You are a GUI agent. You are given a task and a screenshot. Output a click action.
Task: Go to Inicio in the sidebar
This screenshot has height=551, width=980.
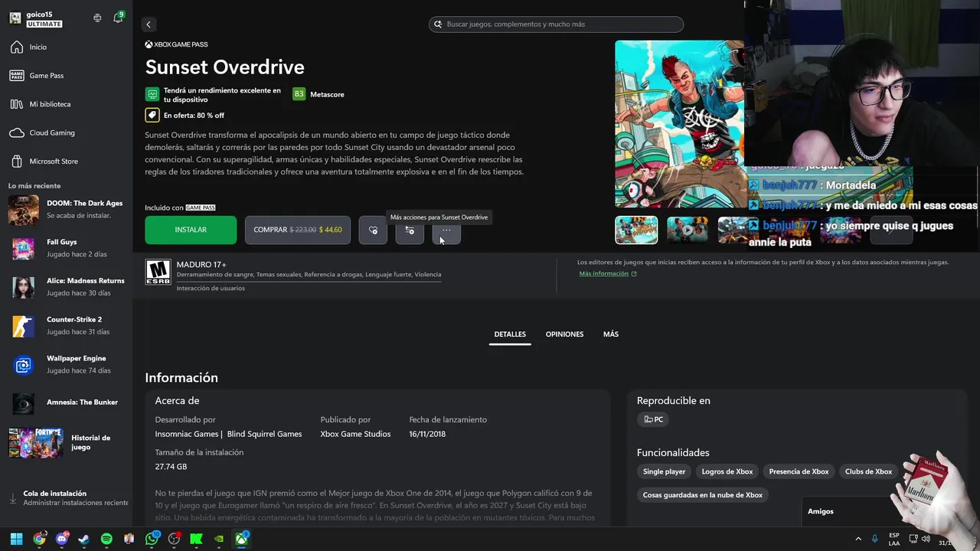pos(66,47)
